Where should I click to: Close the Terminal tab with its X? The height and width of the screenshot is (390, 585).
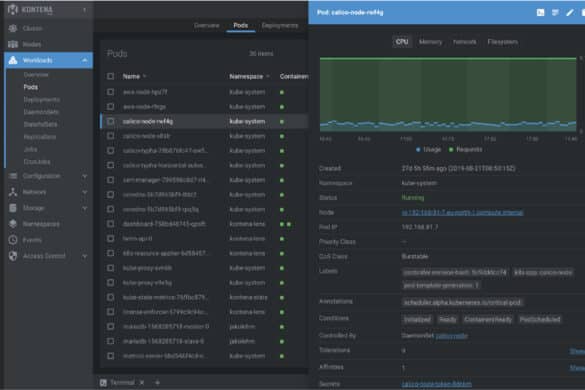(x=142, y=383)
